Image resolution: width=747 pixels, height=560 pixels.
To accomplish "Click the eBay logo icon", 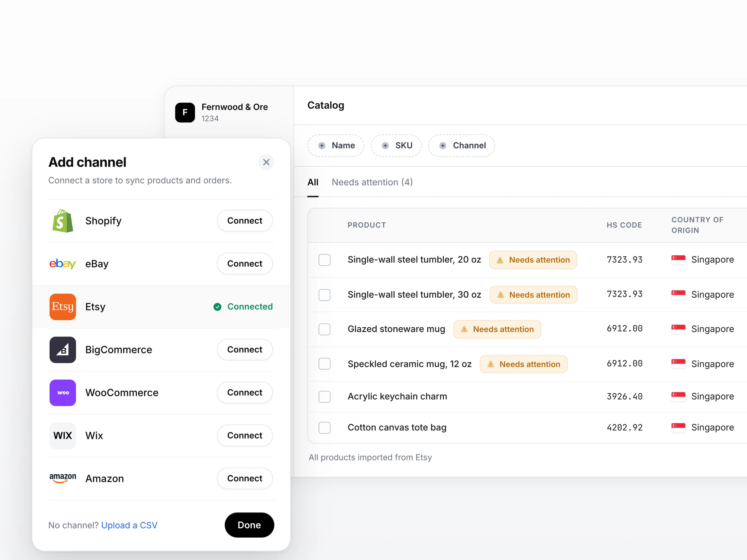I will coord(62,263).
